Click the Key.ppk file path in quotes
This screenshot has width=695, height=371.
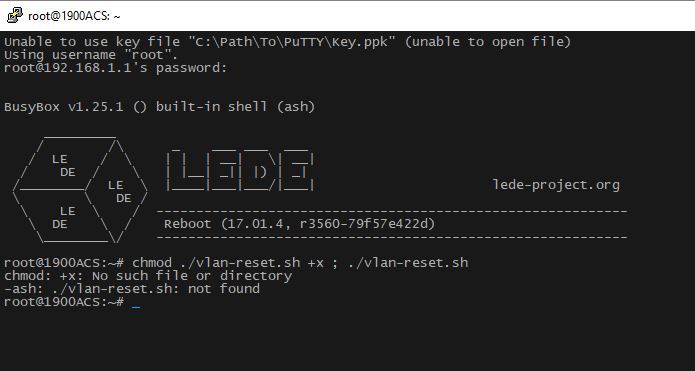292,42
